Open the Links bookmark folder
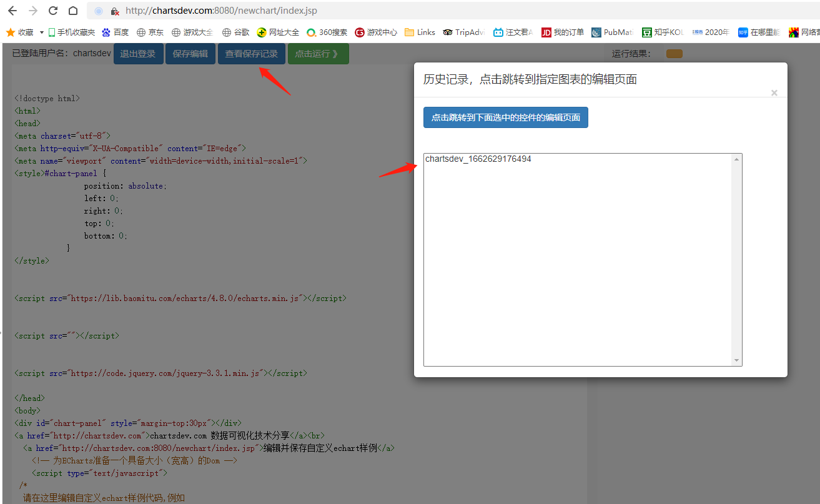This screenshot has height=504, width=820. point(420,32)
